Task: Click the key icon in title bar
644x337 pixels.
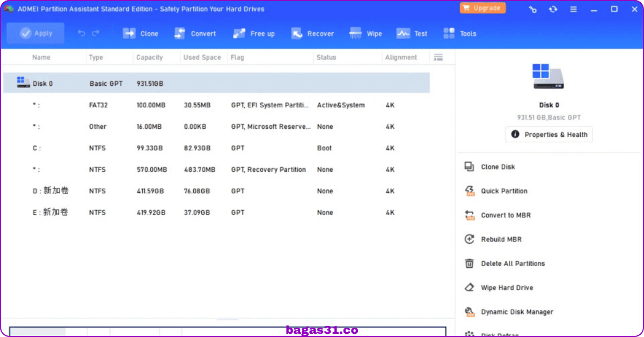Action: (532, 9)
